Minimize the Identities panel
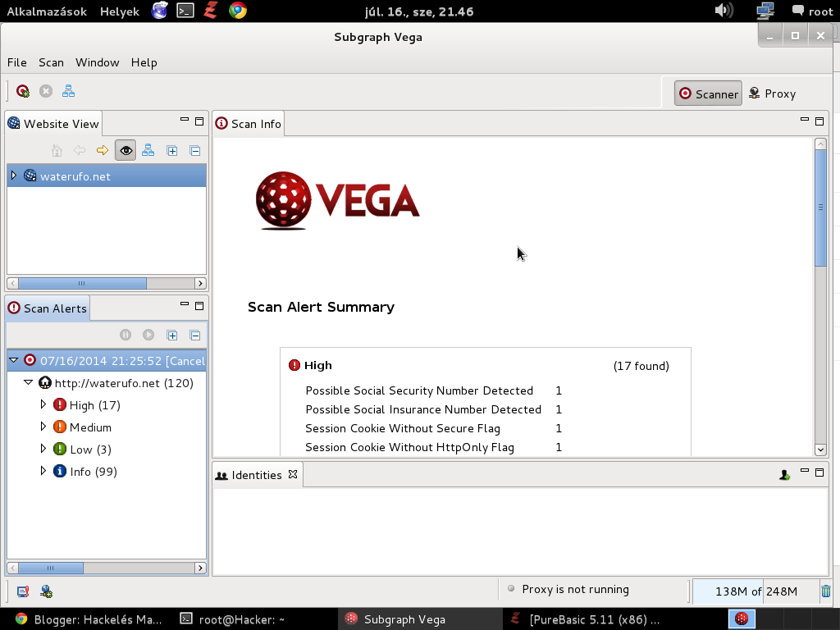Viewport: 840px width, 630px height. coord(805,471)
